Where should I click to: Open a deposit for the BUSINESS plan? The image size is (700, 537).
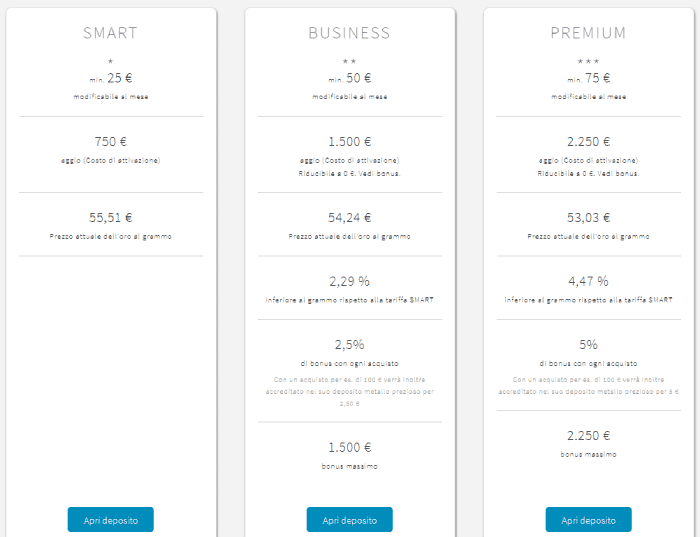tap(350, 520)
